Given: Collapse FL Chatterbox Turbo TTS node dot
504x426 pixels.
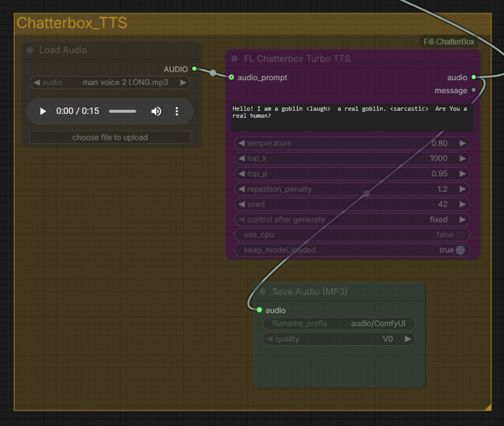Looking at the screenshot, I should click(234, 59).
